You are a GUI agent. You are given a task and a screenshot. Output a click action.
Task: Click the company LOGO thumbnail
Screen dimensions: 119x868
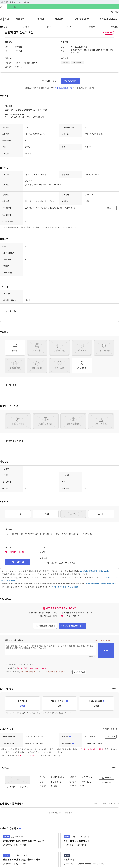tap(17, 780)
